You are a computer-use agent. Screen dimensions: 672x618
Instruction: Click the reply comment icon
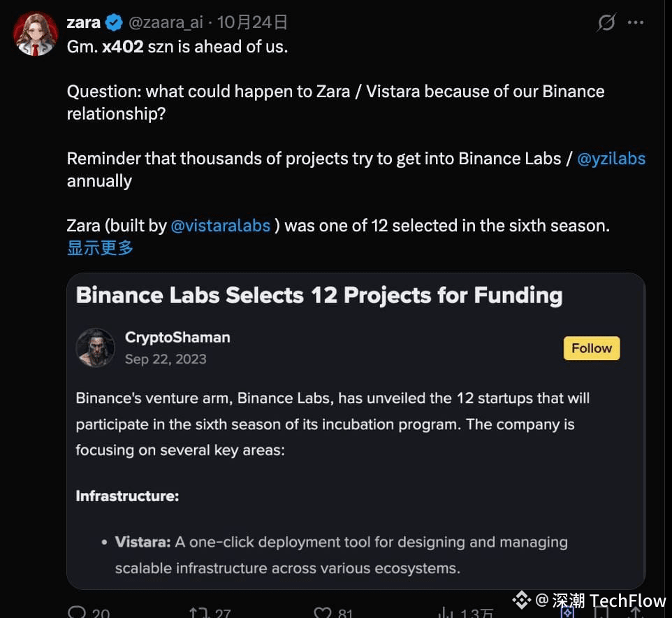pyautogui.click(x=77, y=613)
